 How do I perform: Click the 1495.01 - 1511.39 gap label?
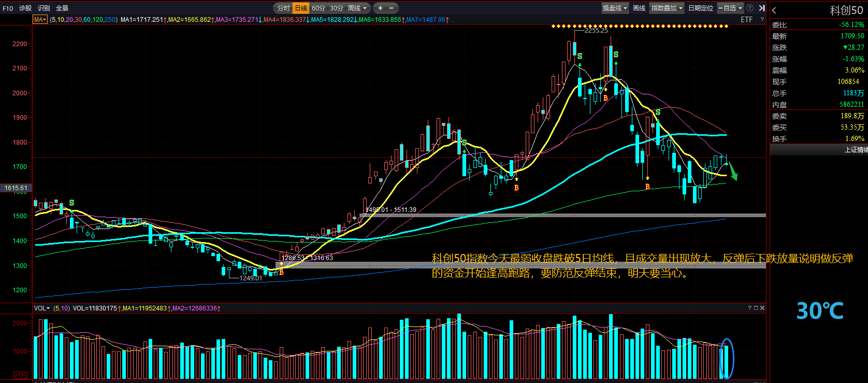(x=391, y=210)
